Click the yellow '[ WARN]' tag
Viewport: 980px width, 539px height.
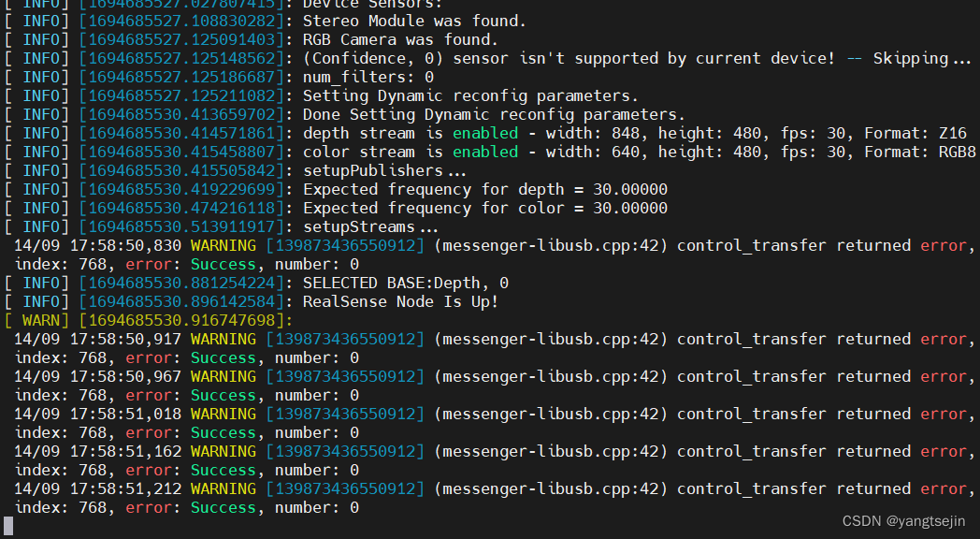(36, 321)
